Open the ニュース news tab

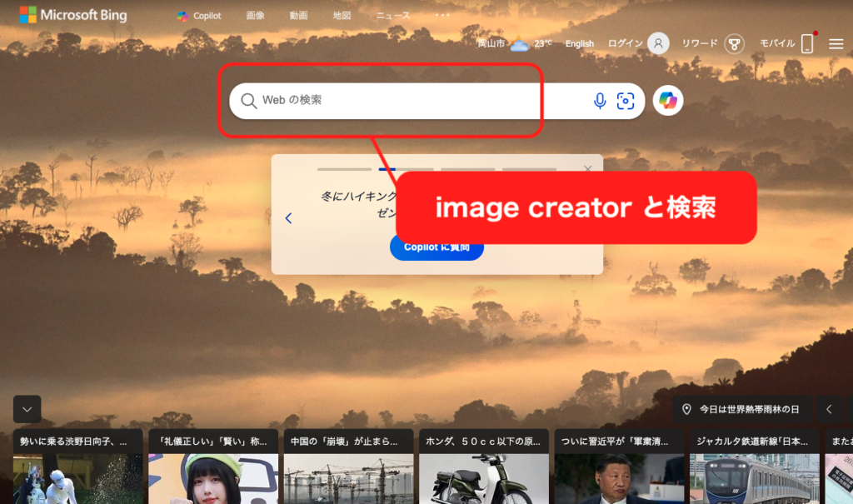tap(392, 16)
